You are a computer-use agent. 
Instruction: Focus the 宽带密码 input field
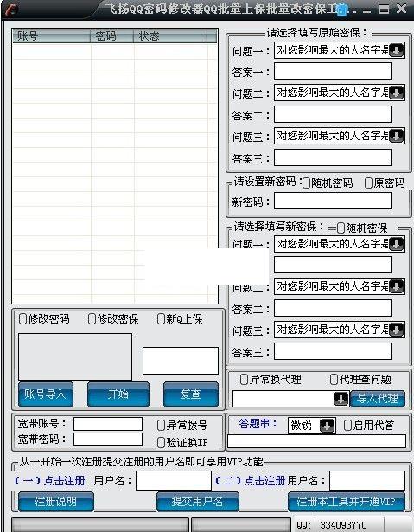click(108, 439)
